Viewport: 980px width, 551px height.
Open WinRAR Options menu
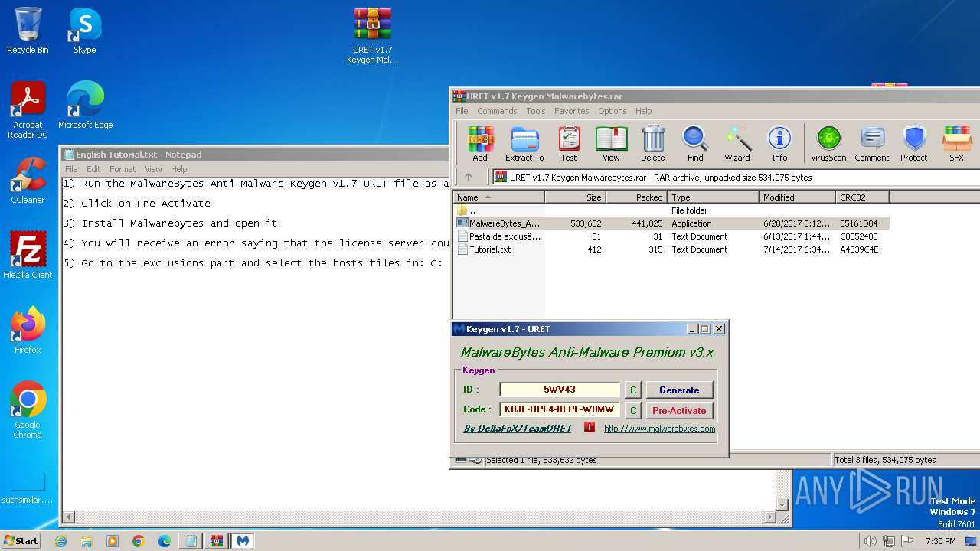612,111
